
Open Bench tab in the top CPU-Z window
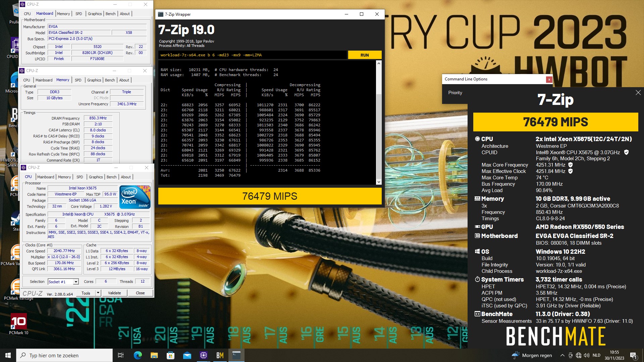click(110, 14)
